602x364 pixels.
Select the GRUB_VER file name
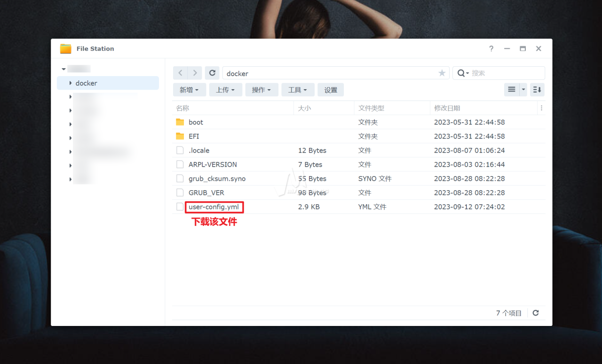[206, 193]
